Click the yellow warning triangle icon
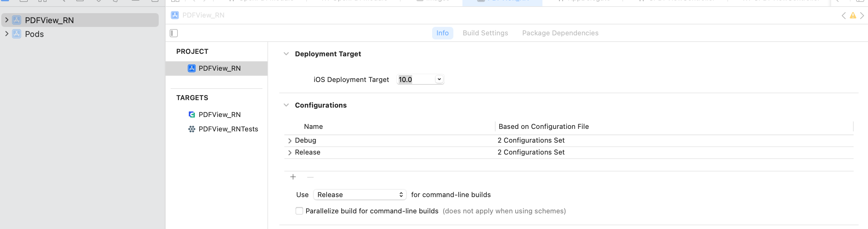The image size is (868, 229). 852,16
